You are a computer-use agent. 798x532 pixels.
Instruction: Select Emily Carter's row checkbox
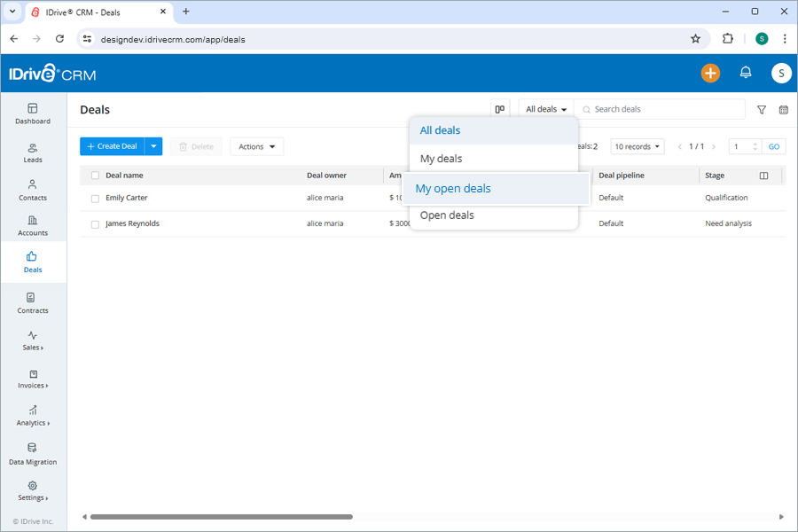coord(95,198)
